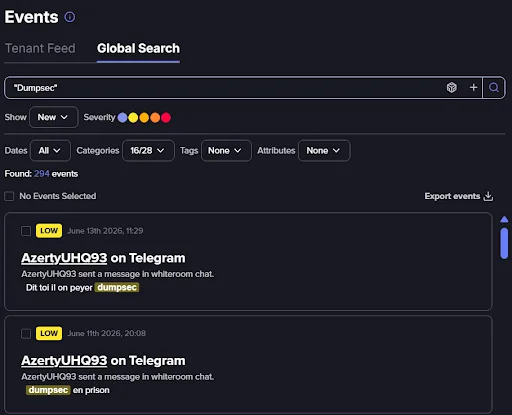
Task: Select the Global Search tab
Action: click(x=138, y=48)
